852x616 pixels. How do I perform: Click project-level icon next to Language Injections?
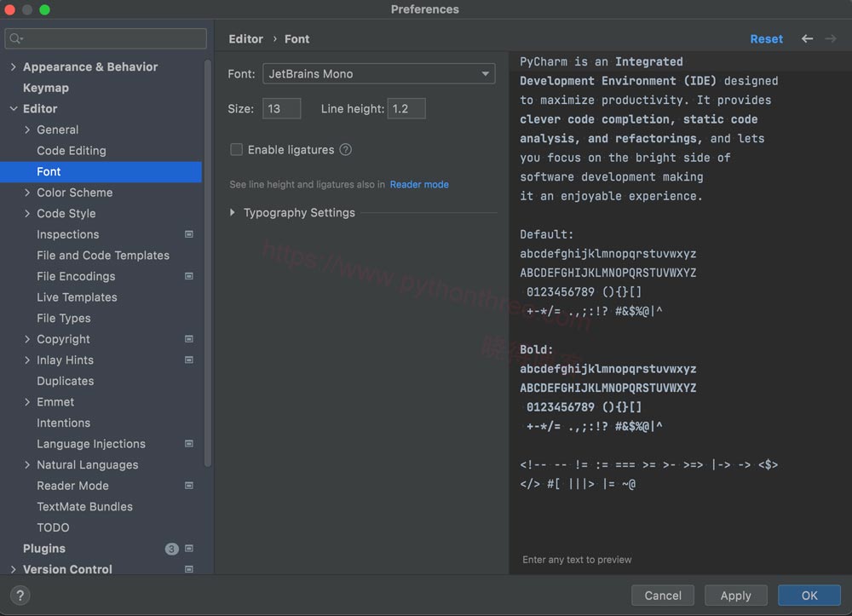tap(188, 444)
